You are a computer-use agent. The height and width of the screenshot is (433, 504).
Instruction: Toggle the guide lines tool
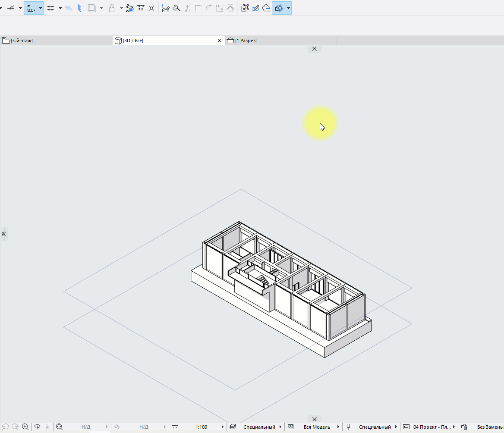11,8
